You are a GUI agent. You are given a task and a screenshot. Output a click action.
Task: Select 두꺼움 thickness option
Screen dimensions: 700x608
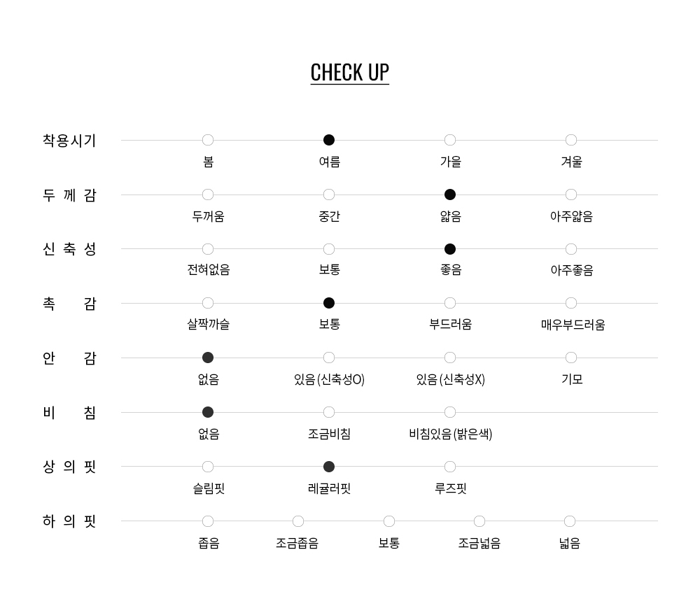click(x=208, y=195)
